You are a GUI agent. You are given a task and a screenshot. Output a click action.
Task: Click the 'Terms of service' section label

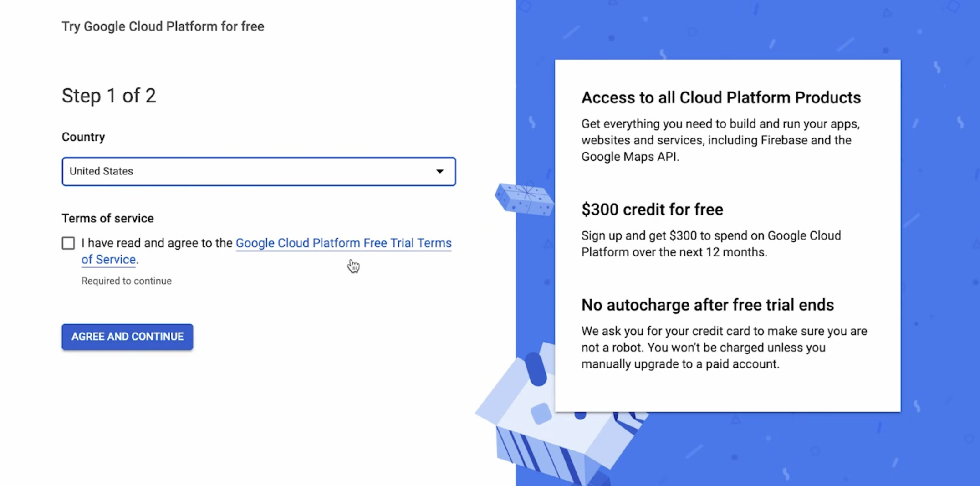click(108, 218)
